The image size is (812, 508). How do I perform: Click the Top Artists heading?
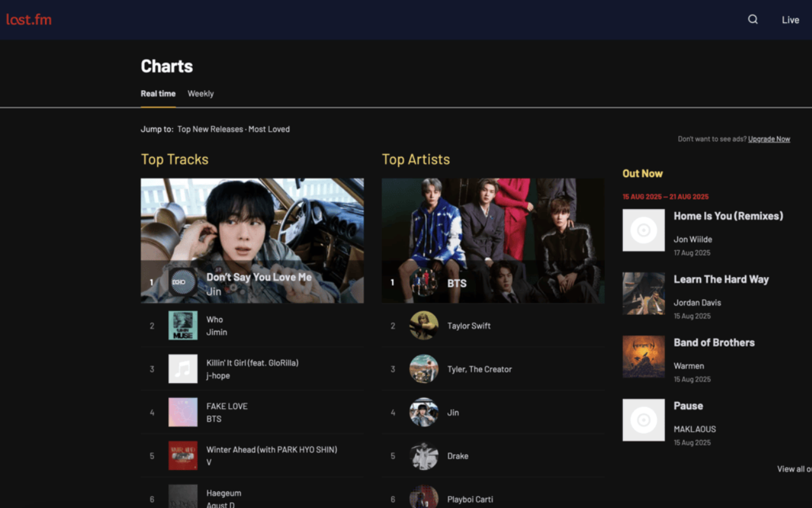click(416, 159)
